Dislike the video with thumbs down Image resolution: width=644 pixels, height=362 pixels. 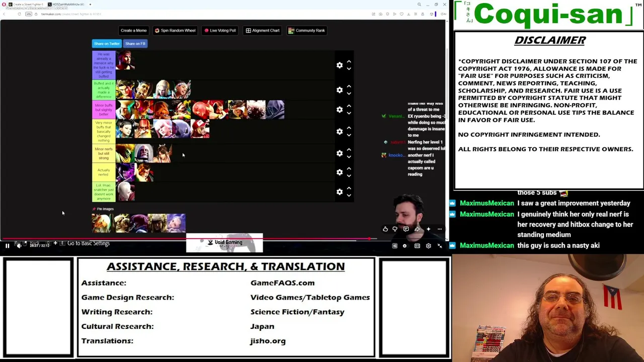(x=395, y=229)
